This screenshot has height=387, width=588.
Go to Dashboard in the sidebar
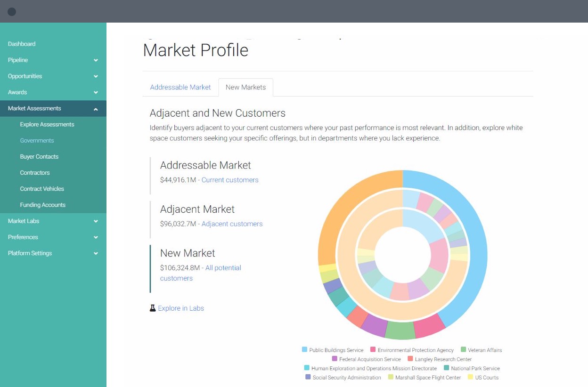[x=22, y=44]
